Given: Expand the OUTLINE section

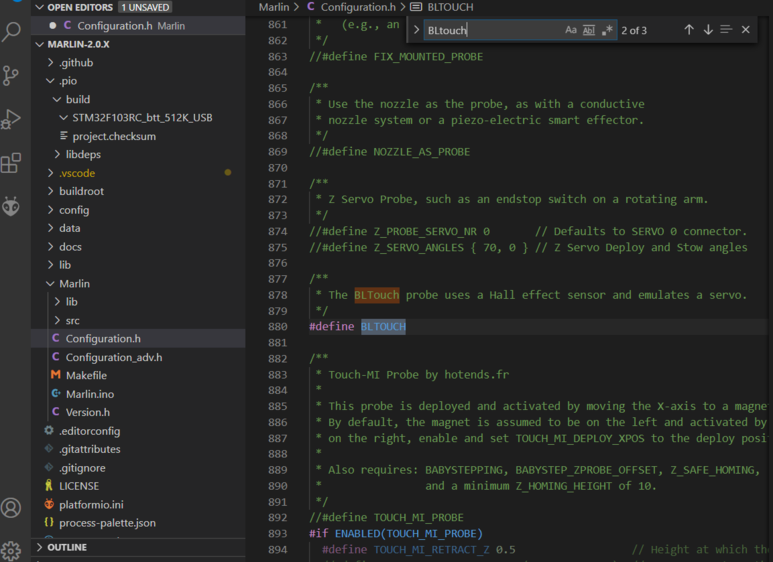Looking at the screenshot, I should pos(39,547).
